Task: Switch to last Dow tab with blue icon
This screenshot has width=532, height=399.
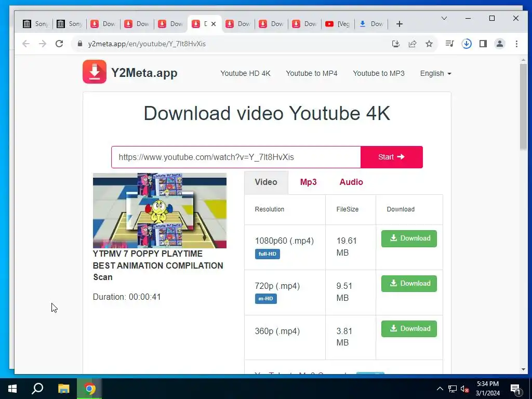Action: [371, 24]
